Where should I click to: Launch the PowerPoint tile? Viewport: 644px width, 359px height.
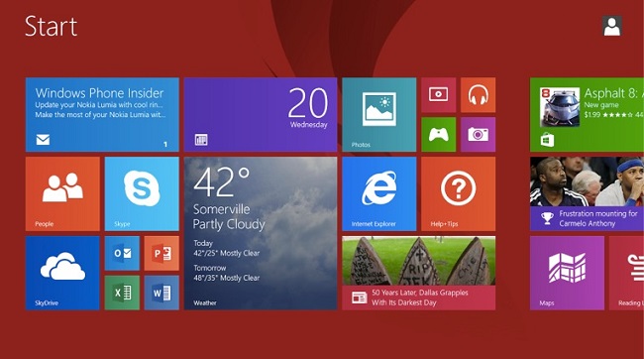(161, 253)
